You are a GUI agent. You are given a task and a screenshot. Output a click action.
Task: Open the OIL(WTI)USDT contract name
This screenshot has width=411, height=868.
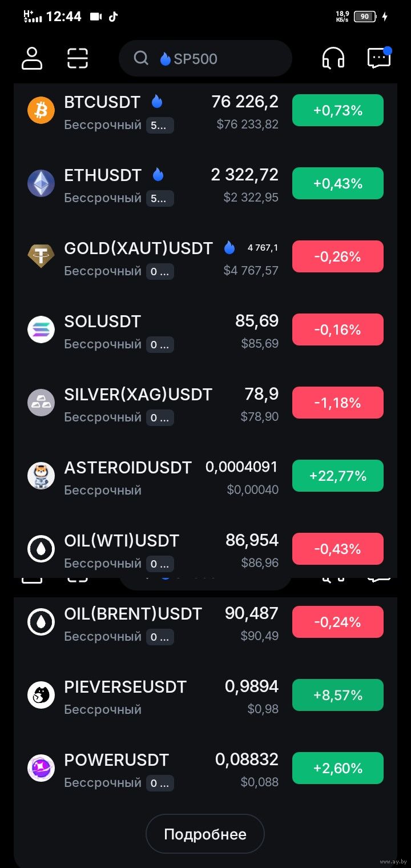coord(122,541)
